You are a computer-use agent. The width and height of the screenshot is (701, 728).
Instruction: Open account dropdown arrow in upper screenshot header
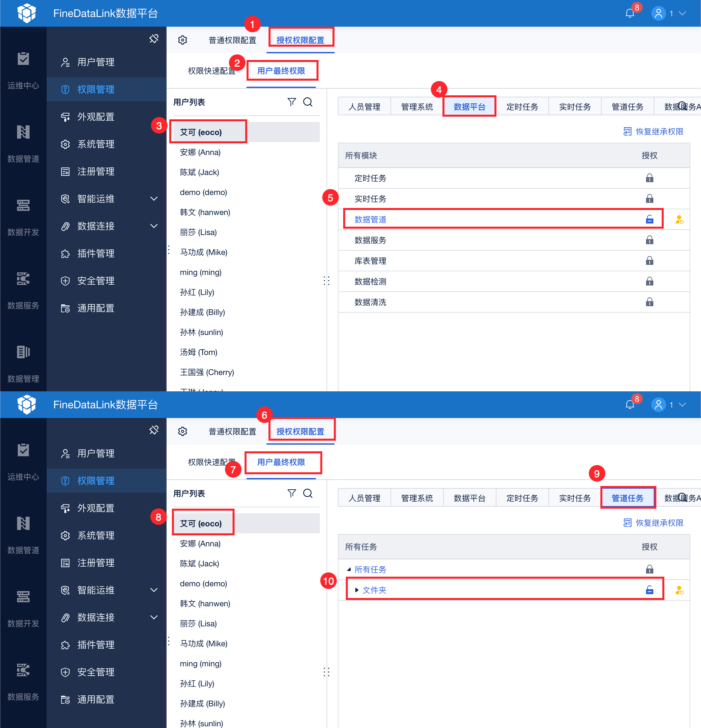click(682, 13)
